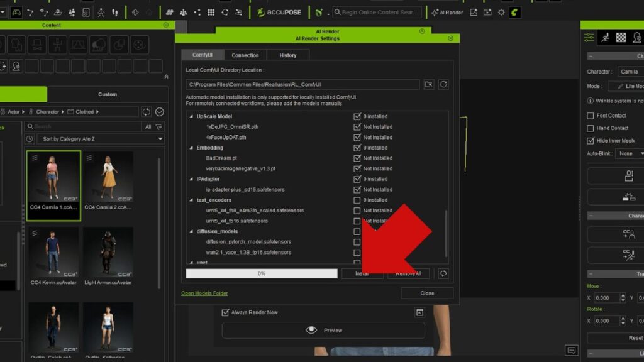The image size is (644, 362).
Task: Click the tree scene category icon in Content
Action: click(99, 45)
